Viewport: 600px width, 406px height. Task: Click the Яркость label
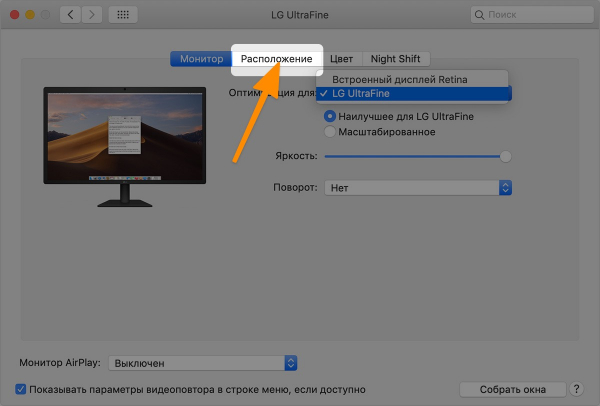click(x=296, y=156)
